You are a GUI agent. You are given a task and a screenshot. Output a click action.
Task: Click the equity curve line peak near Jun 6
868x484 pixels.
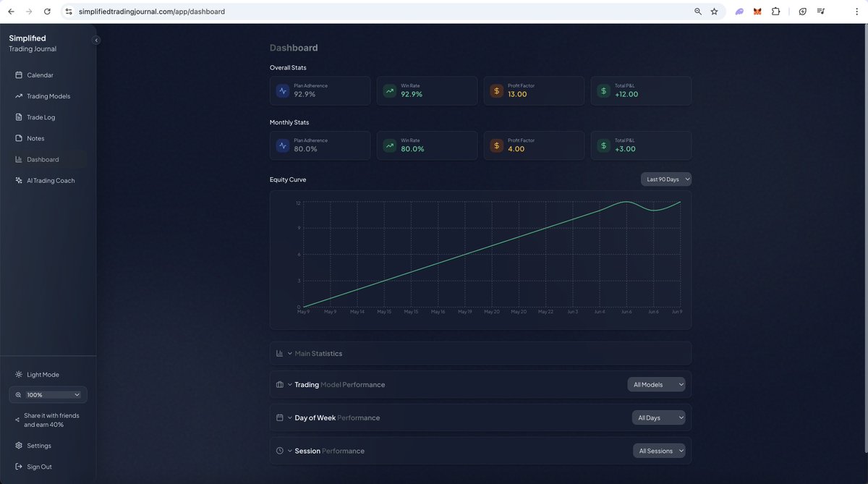coord(626,202)
